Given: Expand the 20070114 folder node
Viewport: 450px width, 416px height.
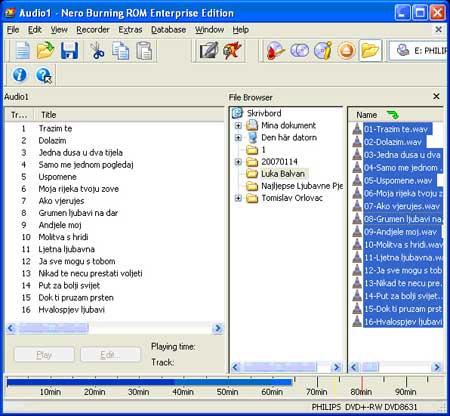Looking at the screenshot, I should point(238,162).
